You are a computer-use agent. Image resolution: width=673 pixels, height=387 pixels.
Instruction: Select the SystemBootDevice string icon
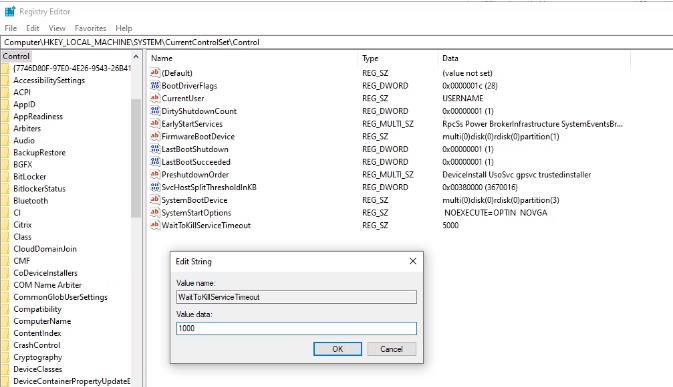[155, 200]
